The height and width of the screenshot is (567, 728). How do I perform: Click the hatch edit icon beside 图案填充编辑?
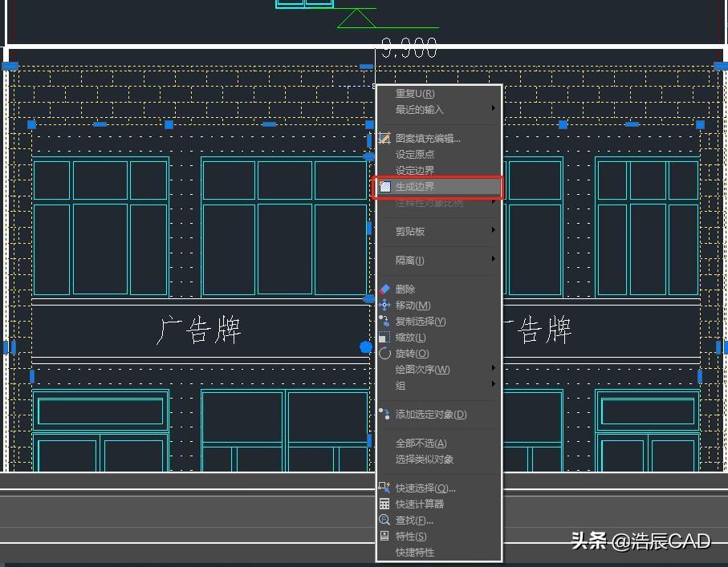384,138
